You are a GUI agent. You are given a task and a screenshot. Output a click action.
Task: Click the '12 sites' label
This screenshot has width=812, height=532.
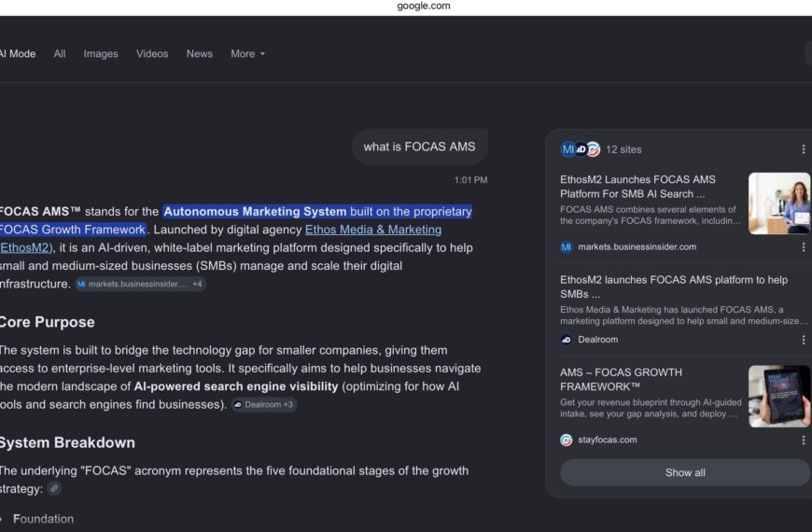[623, 149]
